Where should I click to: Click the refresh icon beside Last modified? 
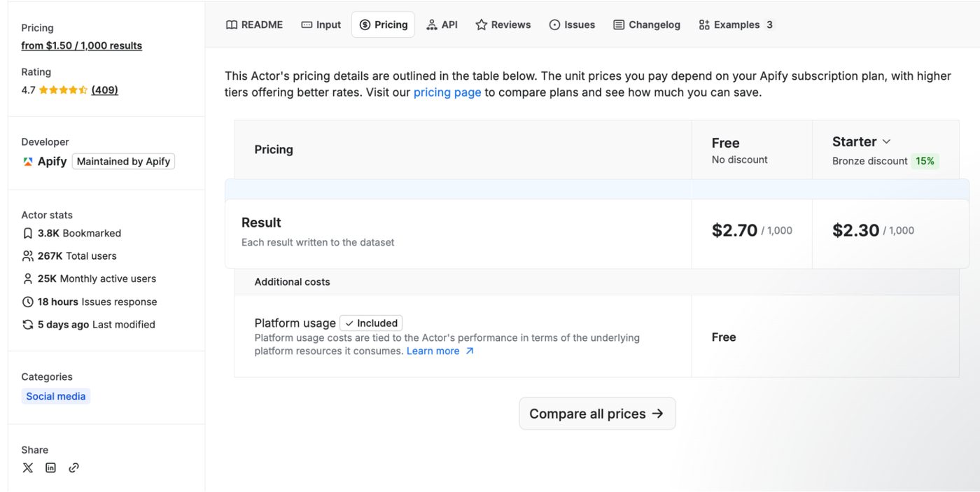coord(28,325)
